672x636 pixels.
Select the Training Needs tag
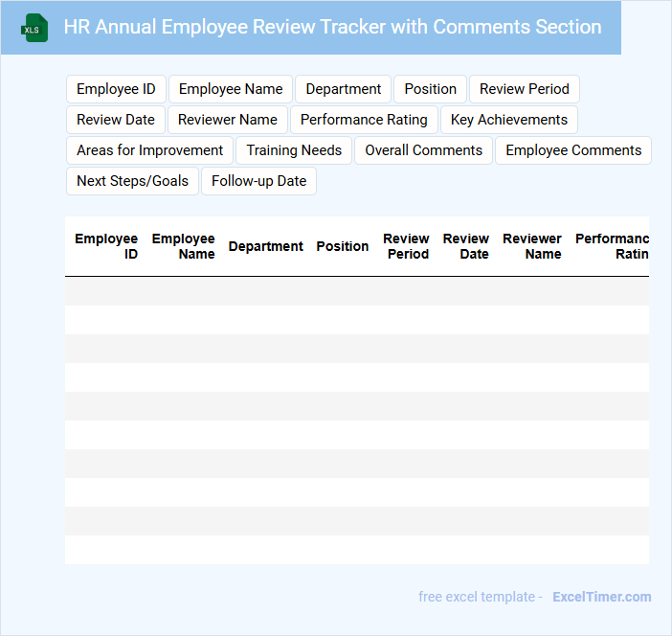click(x=294, y=150)
